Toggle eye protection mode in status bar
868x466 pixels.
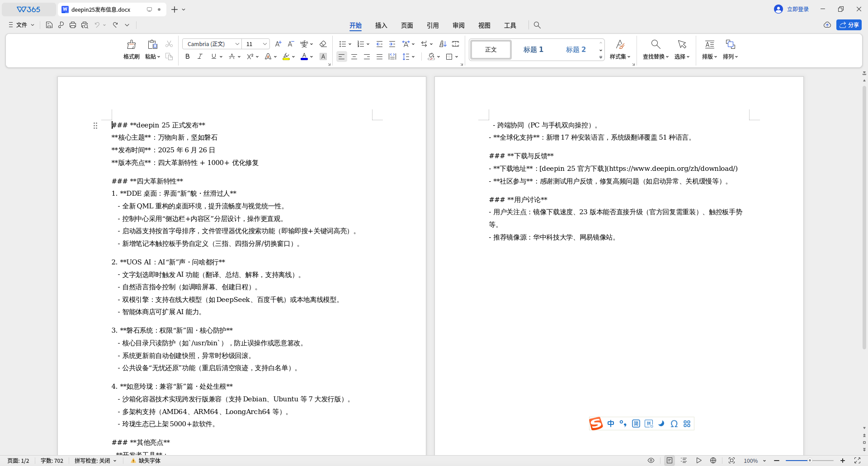tap(651, 461)
